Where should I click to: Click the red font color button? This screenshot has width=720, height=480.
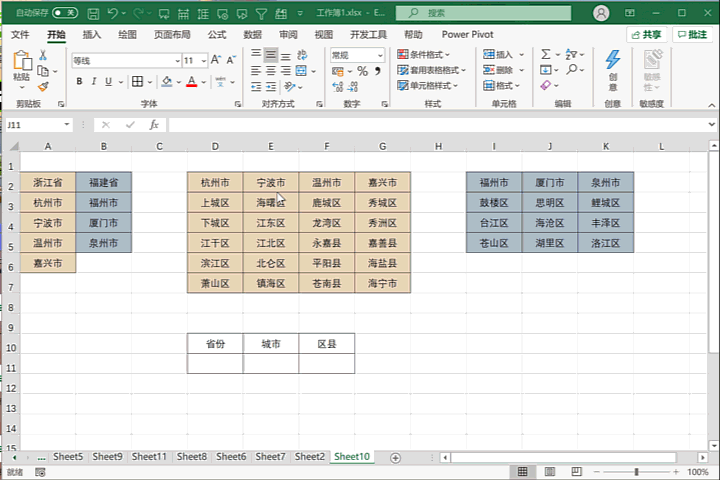[192, 82]
